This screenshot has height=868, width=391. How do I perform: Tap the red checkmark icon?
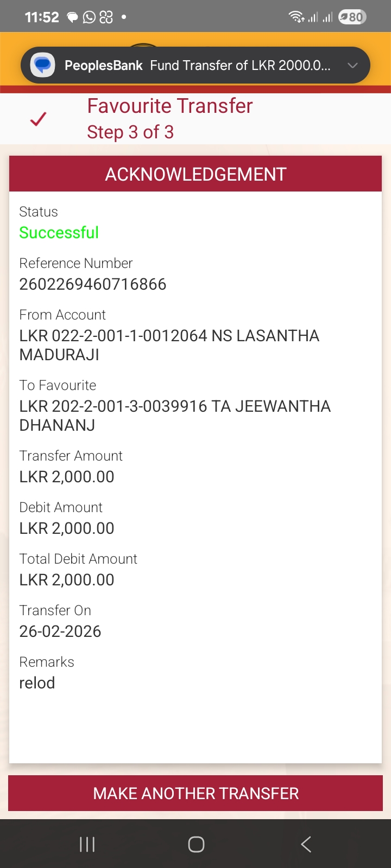coord(39,119)
